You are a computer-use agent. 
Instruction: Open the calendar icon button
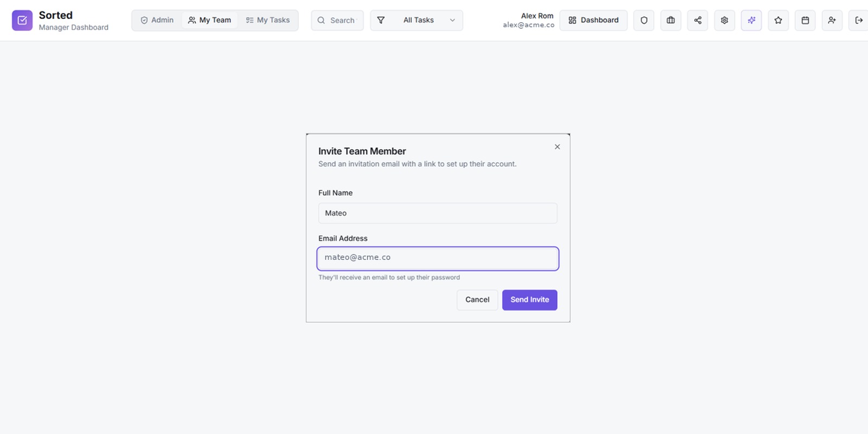tap(805, 20)
